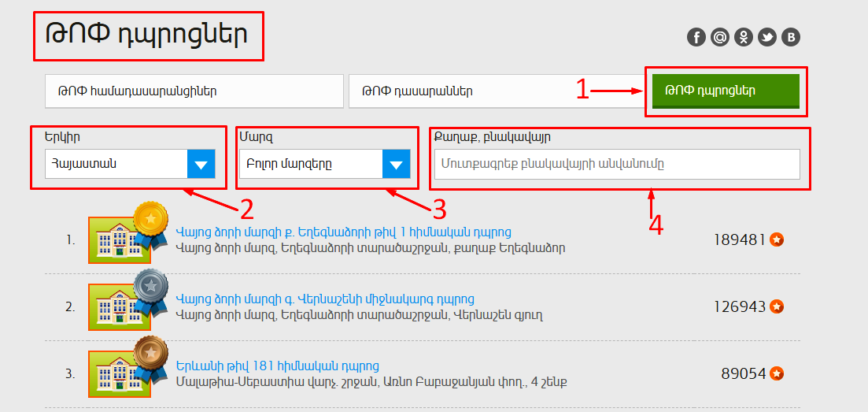Open Եղեգնաձորի թիվ 1 հիմնական դպրոց link
The height and width of the screenshot is (412, 868).
[343, 232]
